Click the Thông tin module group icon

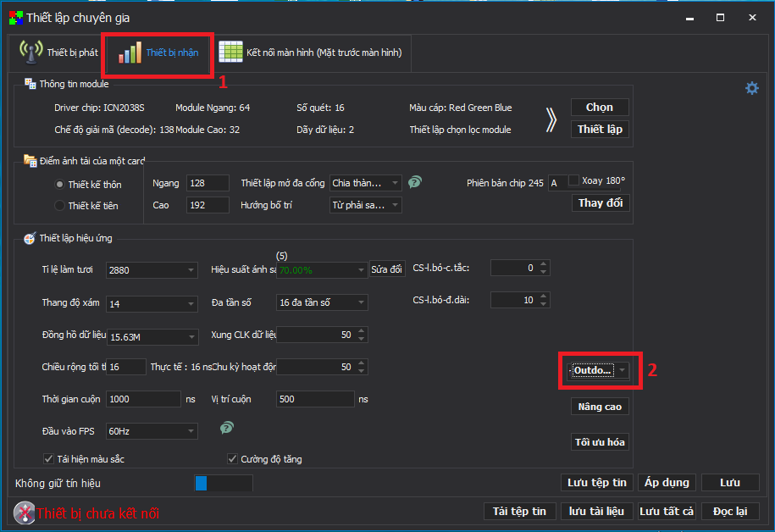[30, 84]
